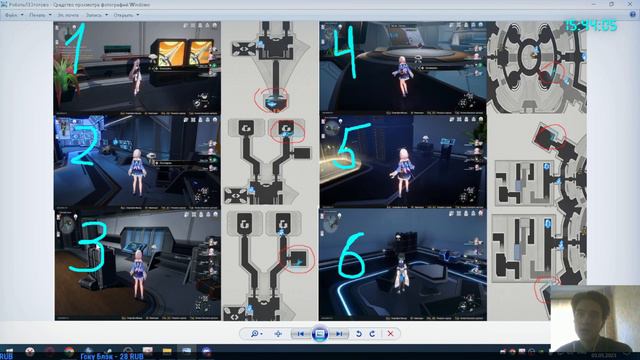Open the magnifier zoom control
Screen dimensions: 640x360
pyautogui.click(x=256, y=333)
